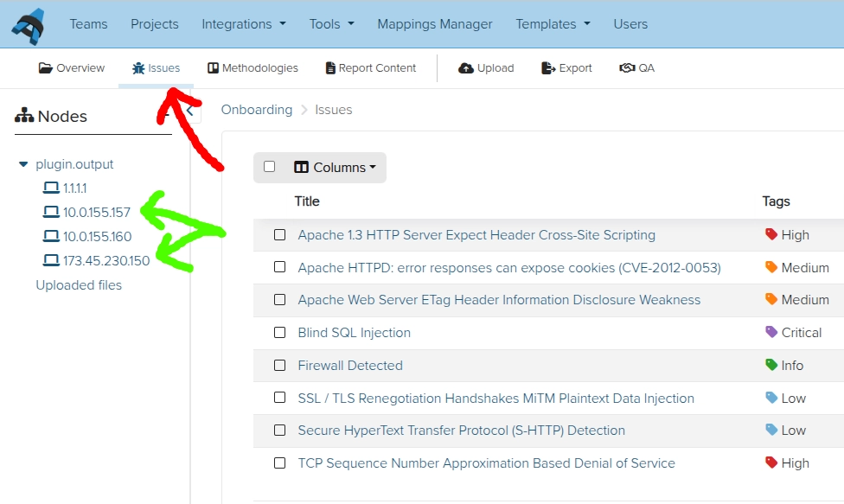Click the folder icon beside Overview
The image size is (844, 504).
pyautogui.click(x=45, y=67)
